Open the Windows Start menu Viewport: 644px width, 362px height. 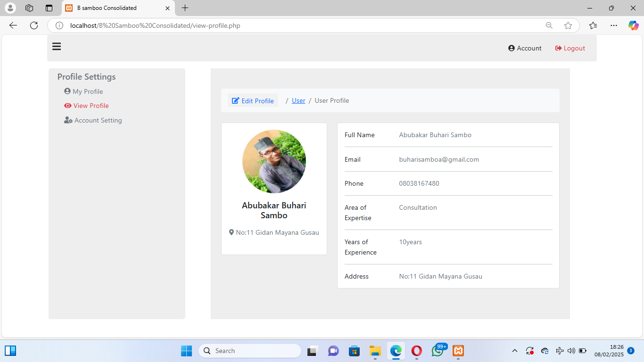(186, 351)
